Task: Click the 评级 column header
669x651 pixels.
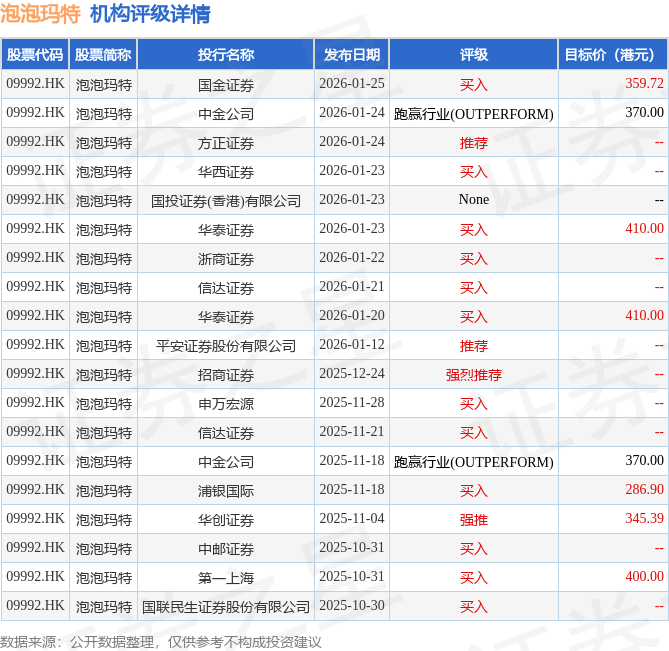Action: (474, 54)
